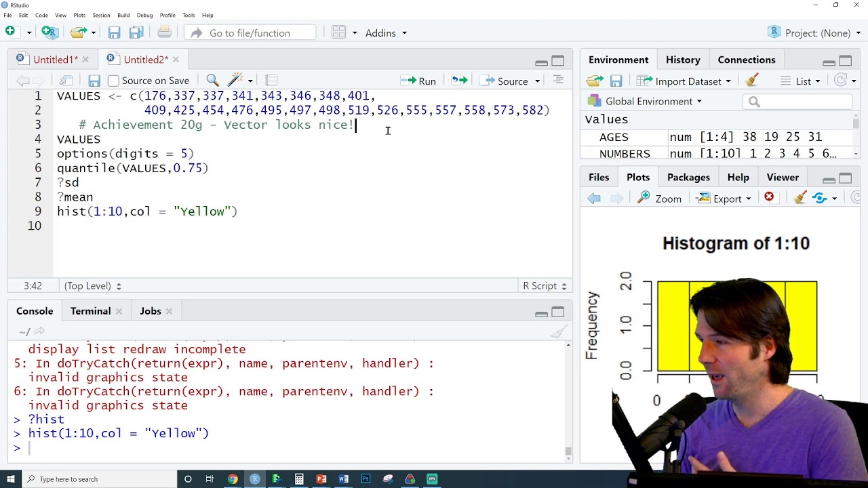The image size is (868, 488).
Task: Close the Untitled2 tab
Action: (176, 60)
